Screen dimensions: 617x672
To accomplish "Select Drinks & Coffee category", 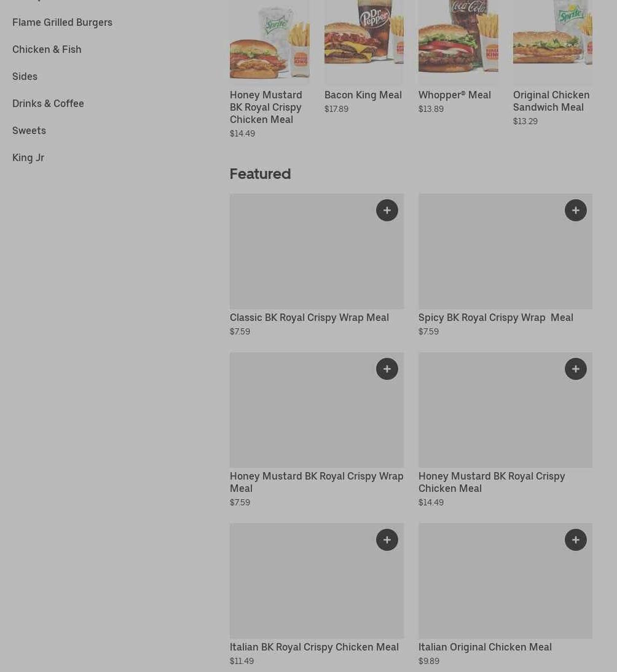I will pyautogui.click(x=48, y=103).
